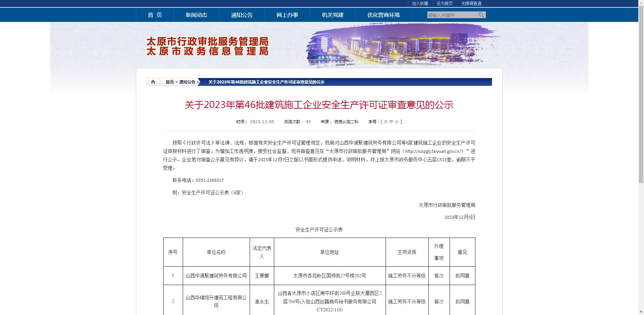The image size is (644, 315).
Task: Click the 序号 table header
Action: [173, 252]
